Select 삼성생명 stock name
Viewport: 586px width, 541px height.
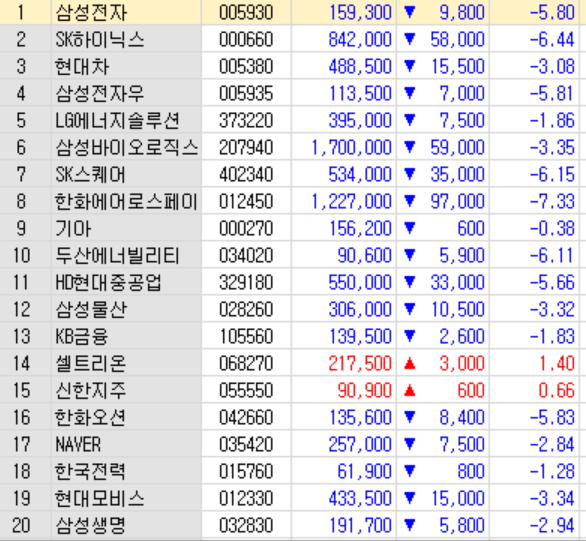(x=90, y=525)
